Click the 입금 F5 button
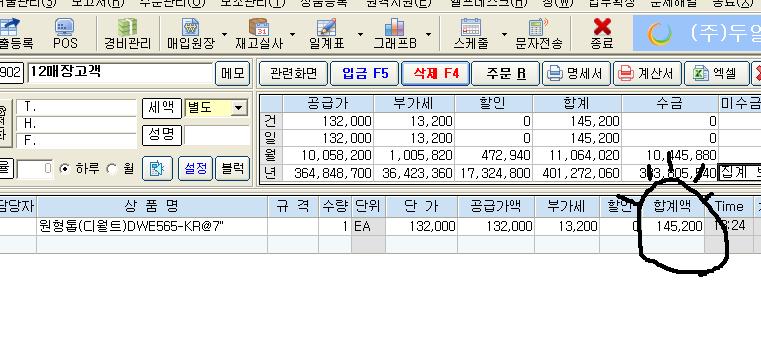761x360 pixels. click(x=365, y=74)
